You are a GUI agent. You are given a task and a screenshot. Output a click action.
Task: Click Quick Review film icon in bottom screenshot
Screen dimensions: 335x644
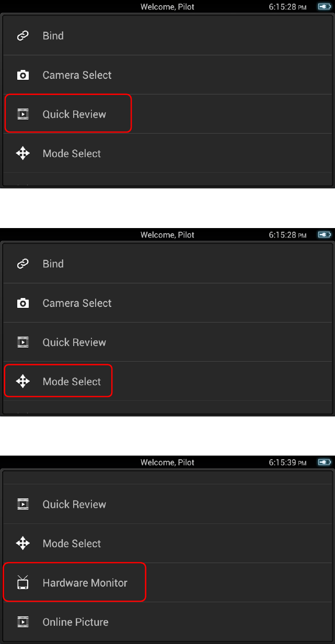[23, 504]
